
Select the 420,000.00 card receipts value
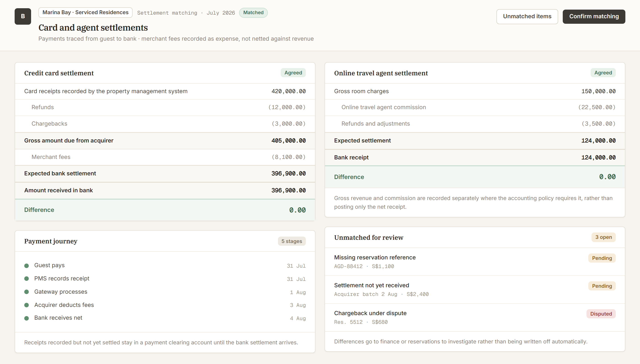coord(288,91)
